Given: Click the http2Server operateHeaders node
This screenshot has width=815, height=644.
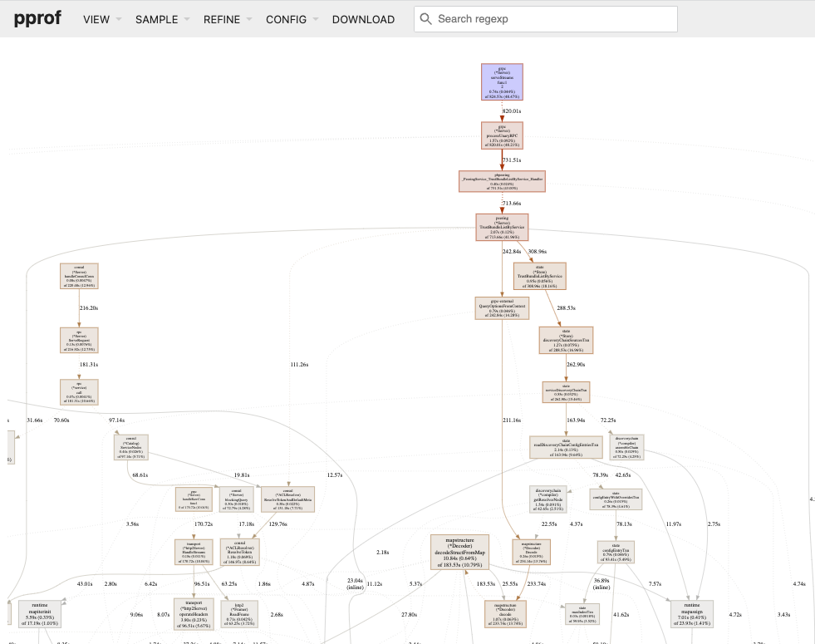Looking at the screenshot, I should coord(194,612).
